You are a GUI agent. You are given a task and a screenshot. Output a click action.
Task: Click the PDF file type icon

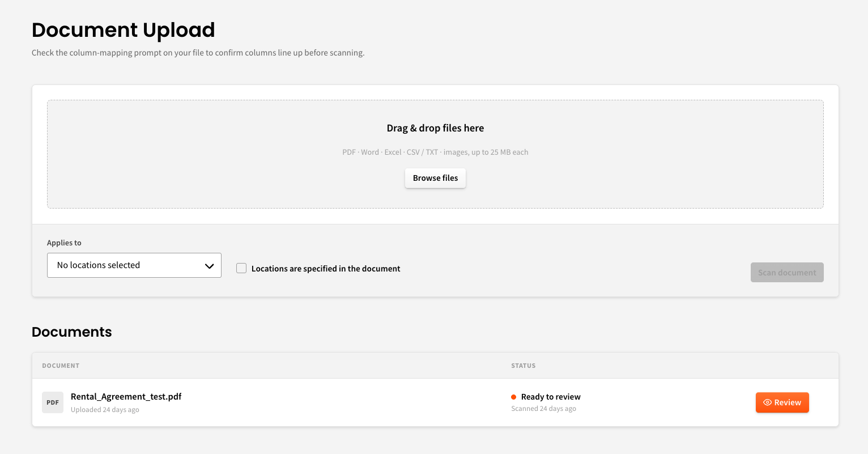[x=53, y=402]
